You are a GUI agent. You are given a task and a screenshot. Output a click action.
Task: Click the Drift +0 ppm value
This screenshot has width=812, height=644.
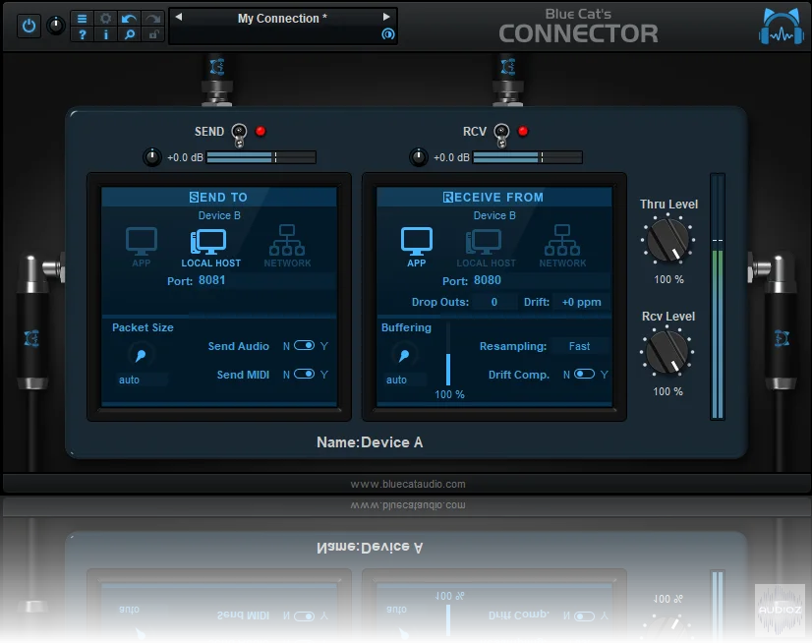coord(581,302)
